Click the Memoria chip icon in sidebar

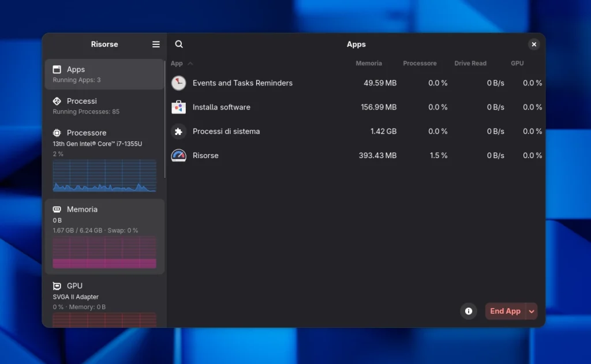tap(58, 209)
